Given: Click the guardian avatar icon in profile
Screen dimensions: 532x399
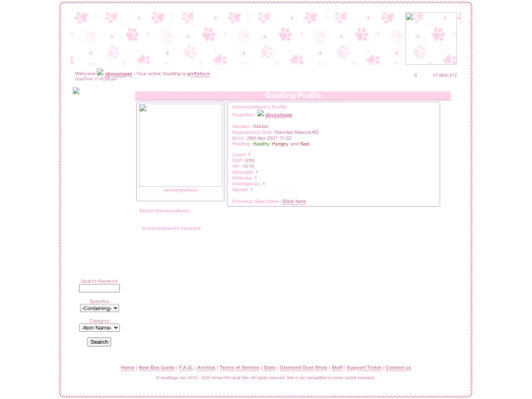Looking at the screenshot, I should [x=260, y=113].
